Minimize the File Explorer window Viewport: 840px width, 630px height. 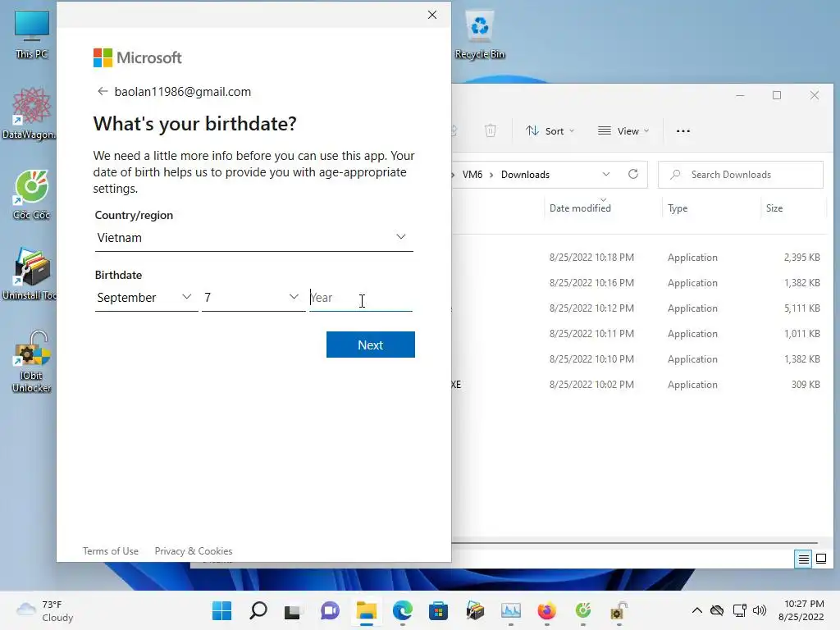point(740,95)
